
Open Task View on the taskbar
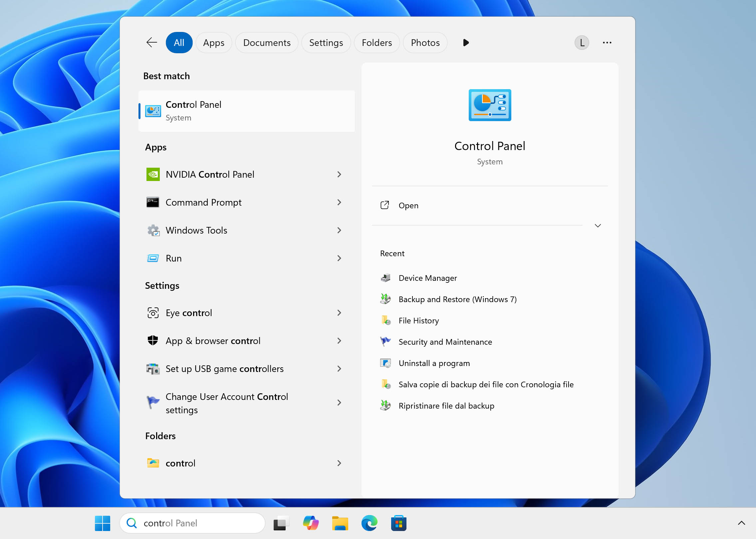tap(281, 523)
